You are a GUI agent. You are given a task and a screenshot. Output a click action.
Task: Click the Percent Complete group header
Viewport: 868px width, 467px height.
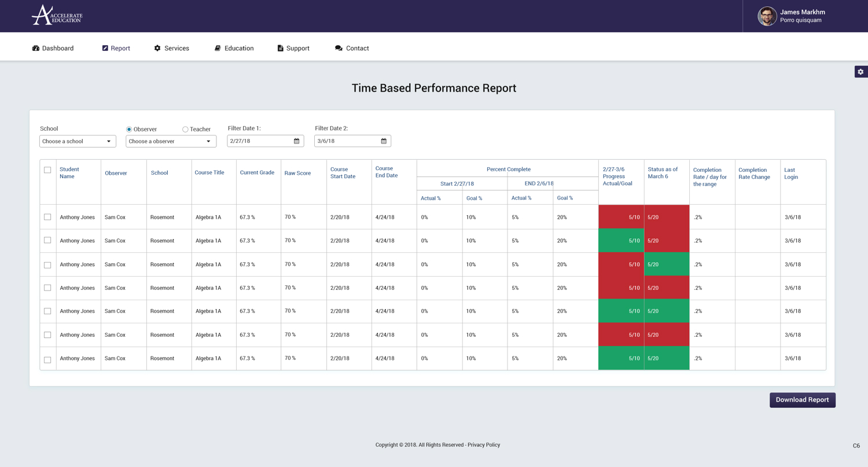[x=508, y=169]
